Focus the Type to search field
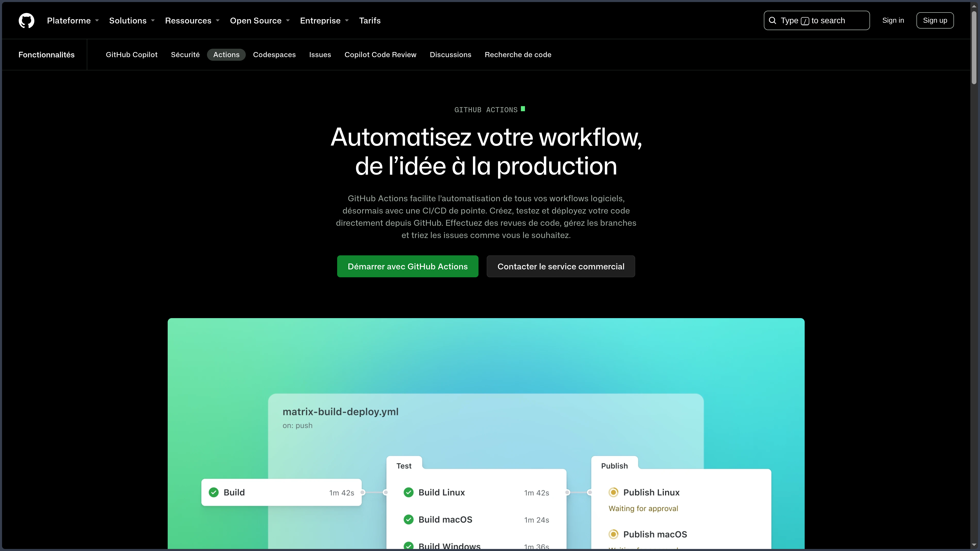 [816, 20]
